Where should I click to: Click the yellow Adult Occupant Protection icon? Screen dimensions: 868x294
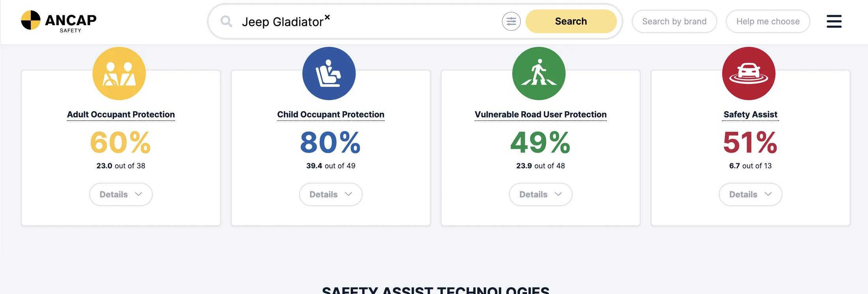tap(119, 74)
